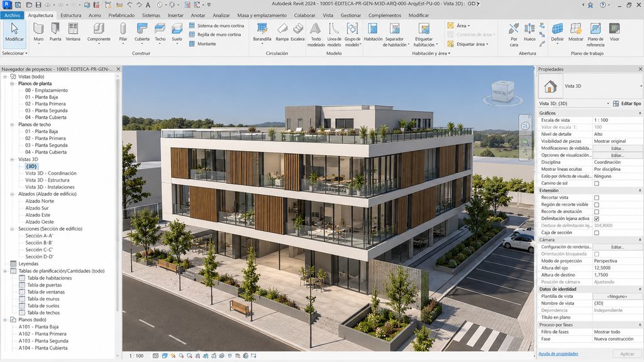
Task: Uncheck the Delimitación lejana activa checkbox
Action: click(596, 219)
